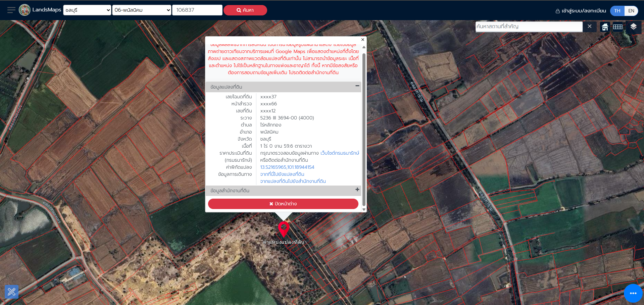This screenshot has height=305, width=644.
Task: Open the district dropdown 06-พนัสนิคม
Action: (142, 10)
